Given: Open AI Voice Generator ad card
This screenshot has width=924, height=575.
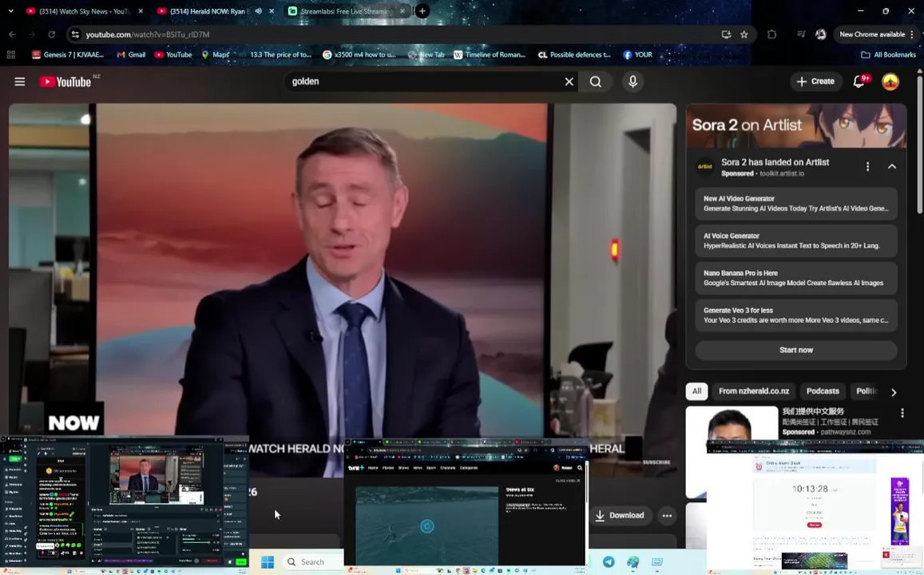Looking at the screenshot, I should pyautogui.click(x=796, y=240).
